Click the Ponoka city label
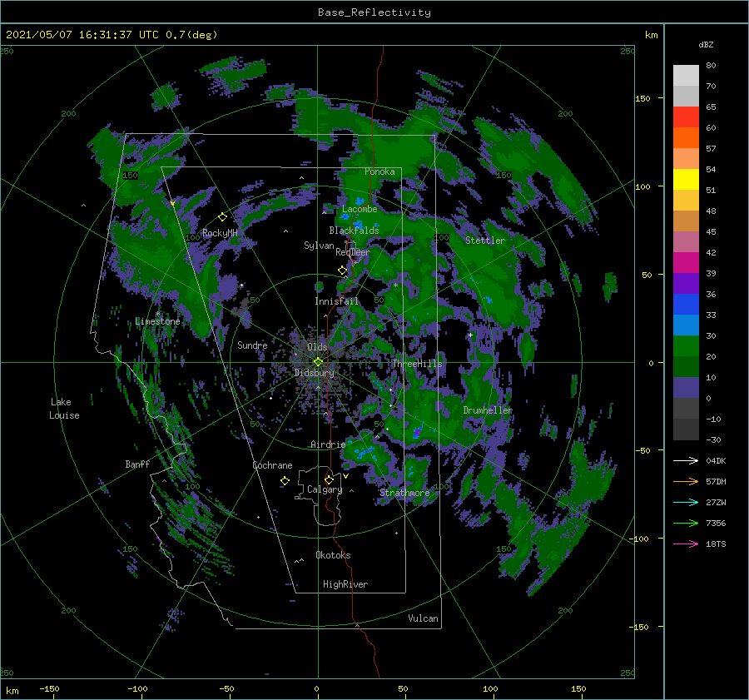 click(379, 171)
